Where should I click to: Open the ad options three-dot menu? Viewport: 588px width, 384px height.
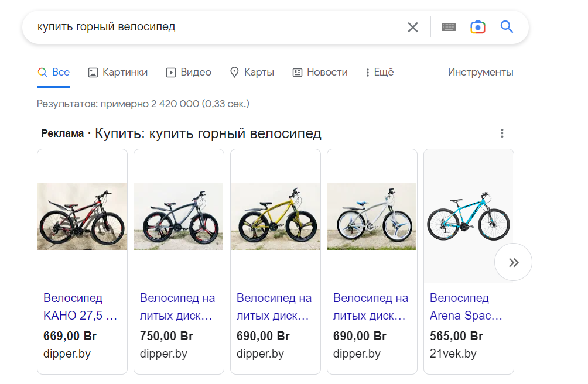point(502,133)
